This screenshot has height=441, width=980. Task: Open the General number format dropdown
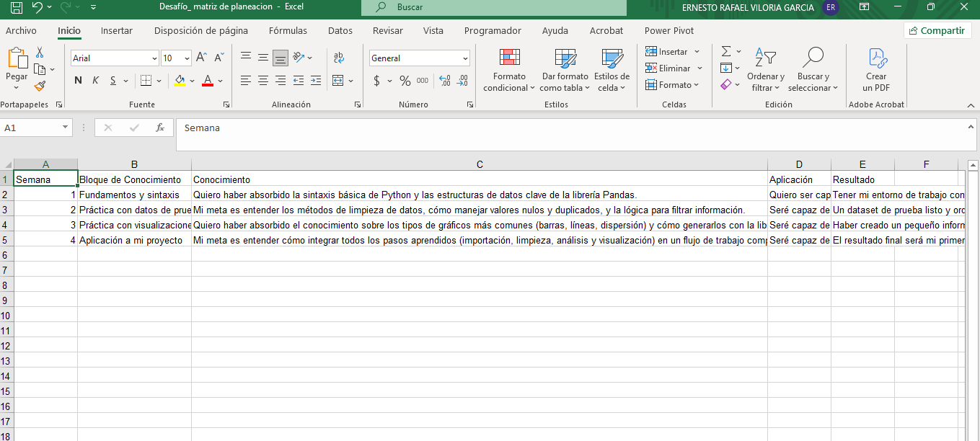pyautogui.click(x=465, y=58)
